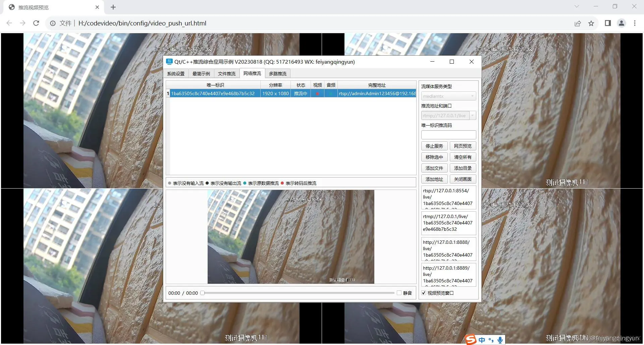The height and width of the screenshot is (345, 644).
Task: Click the red video indicator dot in row 1
Action: (317, 93)
